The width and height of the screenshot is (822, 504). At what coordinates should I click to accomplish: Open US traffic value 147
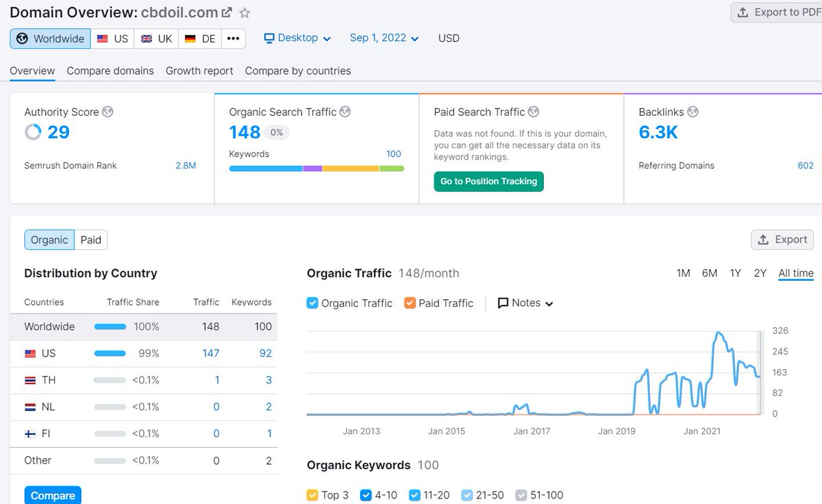coord(211,353)
